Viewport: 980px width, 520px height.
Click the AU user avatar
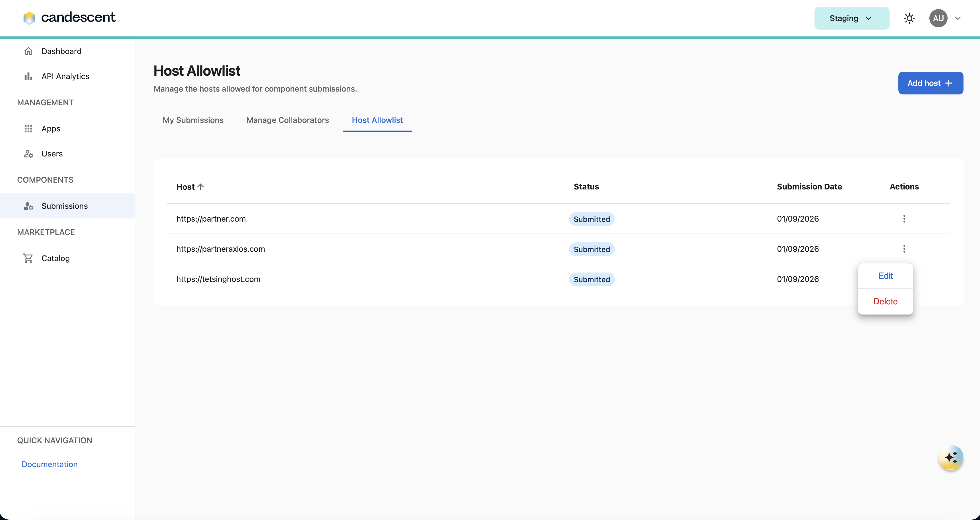coord(938,18)
